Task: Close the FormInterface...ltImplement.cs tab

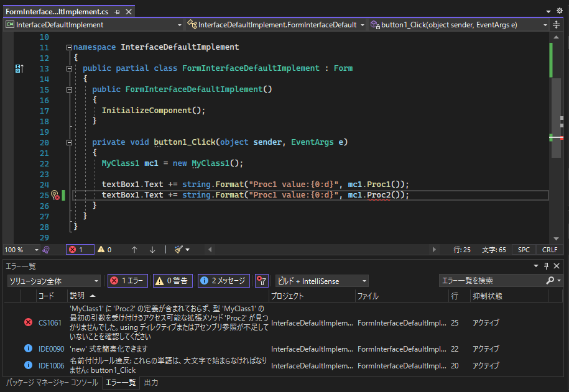Action: [129, 12]
